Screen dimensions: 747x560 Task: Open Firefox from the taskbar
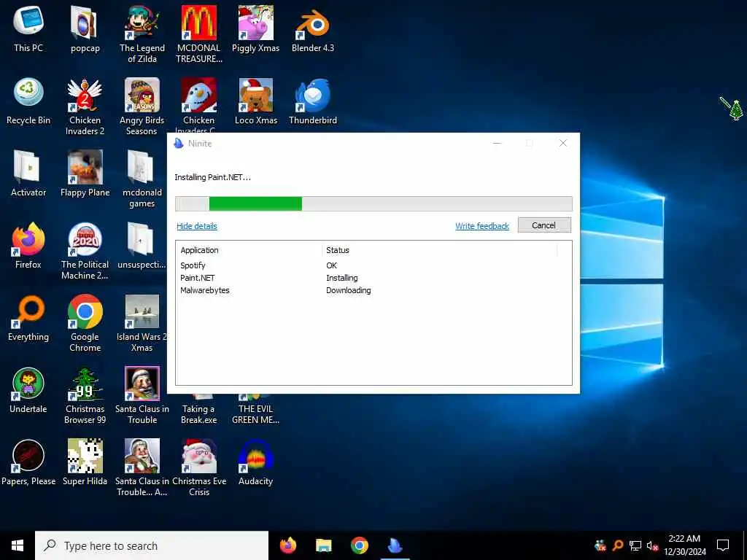pos(287,545)
